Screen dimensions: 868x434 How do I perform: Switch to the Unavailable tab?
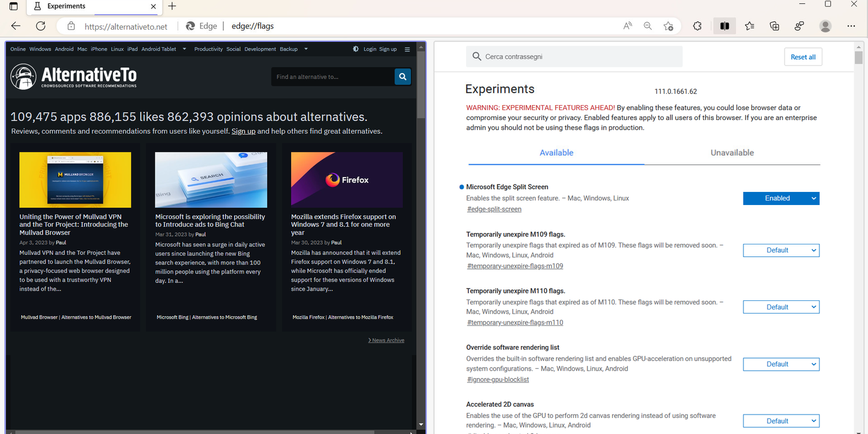732,152
